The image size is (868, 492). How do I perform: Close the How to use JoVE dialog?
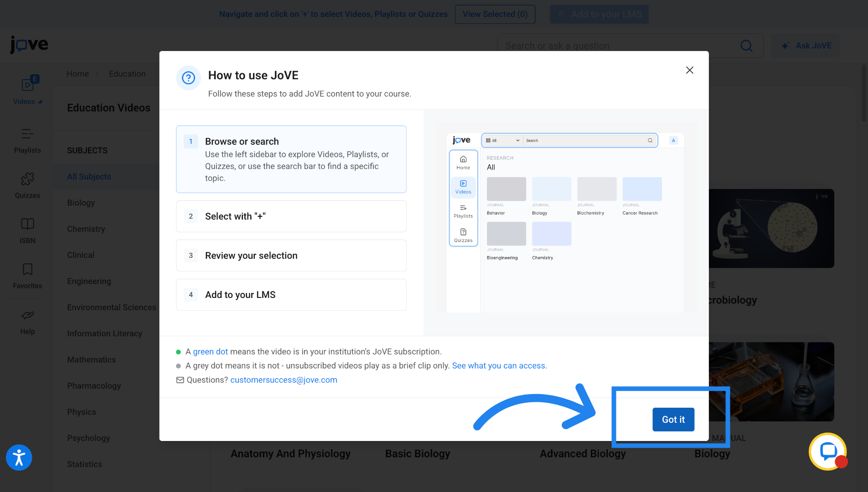(x=690, y=70)
